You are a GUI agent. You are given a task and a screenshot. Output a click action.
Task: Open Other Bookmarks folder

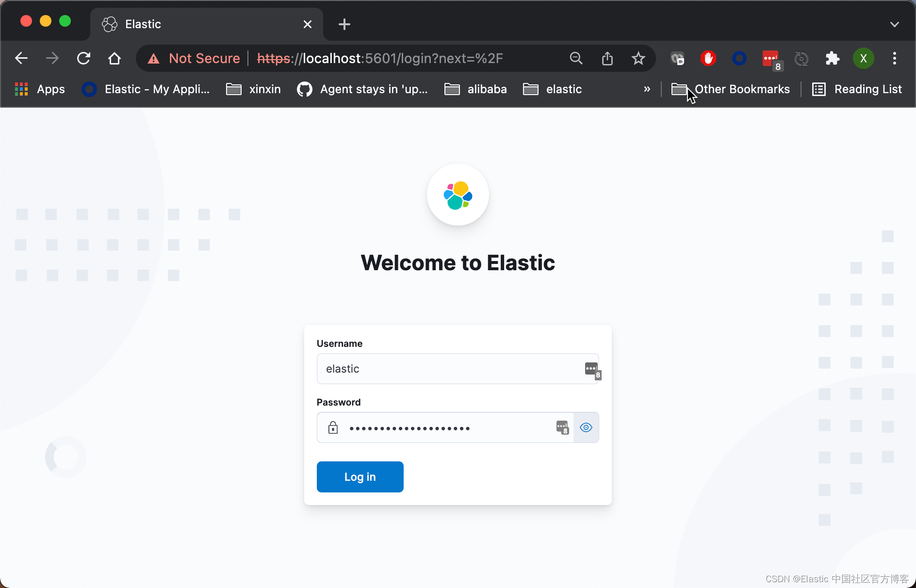731,89
